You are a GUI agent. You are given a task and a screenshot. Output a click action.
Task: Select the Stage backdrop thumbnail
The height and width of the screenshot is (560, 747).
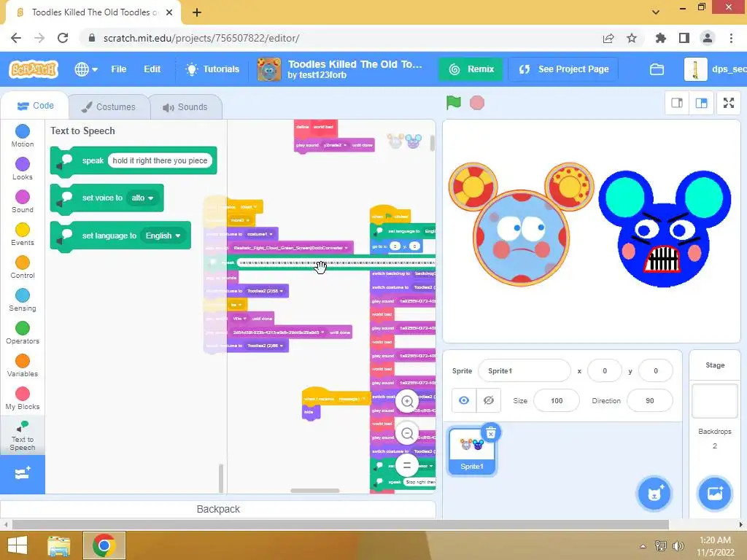pos(715,401)
